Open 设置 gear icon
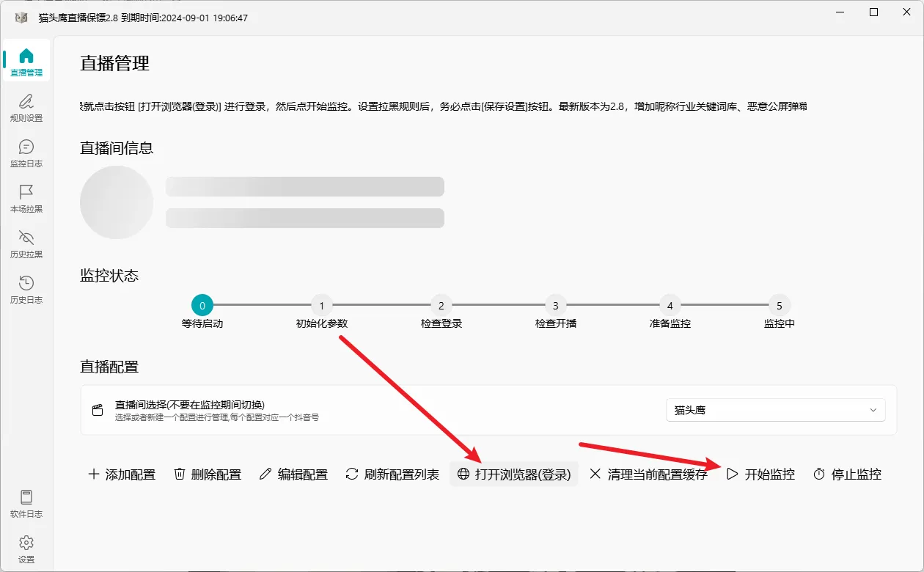Viewport: 924px width, 572px height. [26, 549]
